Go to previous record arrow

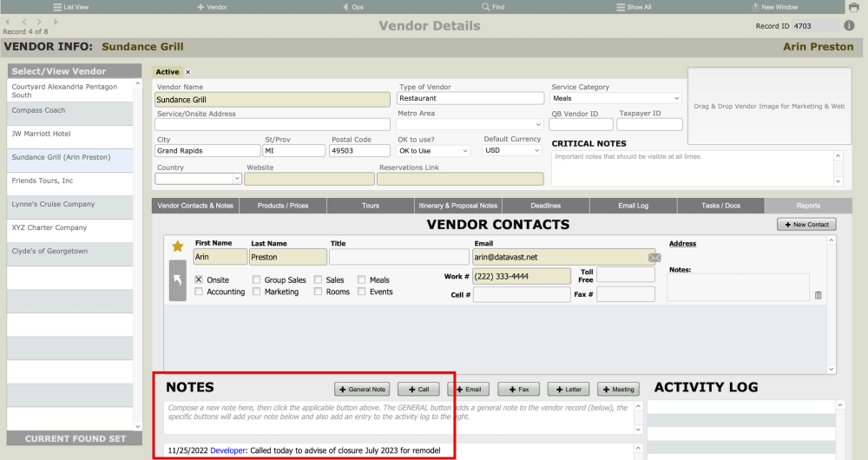pyautogui.click(x=24, y=23)
